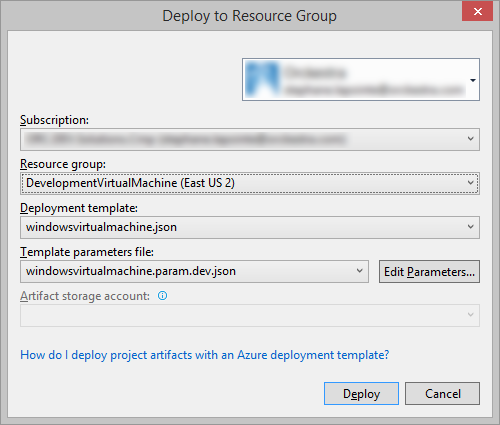Viewport: 500px width, 425px height.
Task: Close the Deploy to Resource Group dialog
Action: (x=477, y=11)
